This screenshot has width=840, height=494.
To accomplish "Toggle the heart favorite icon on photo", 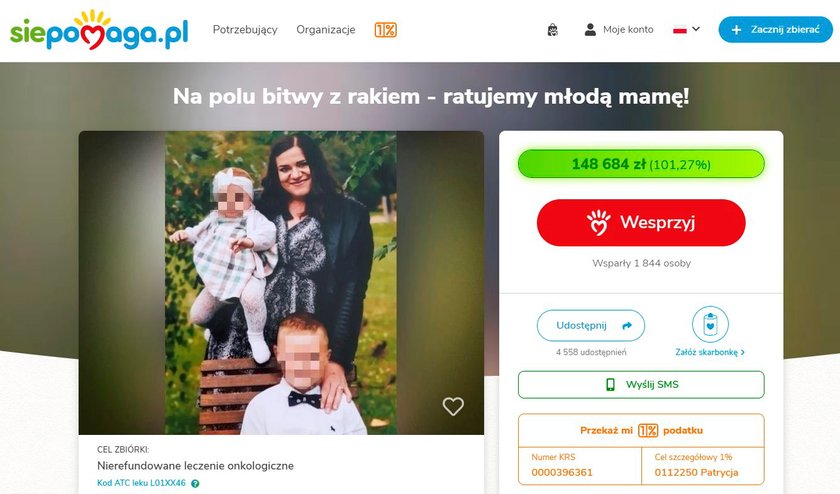I will pos(453,406).
